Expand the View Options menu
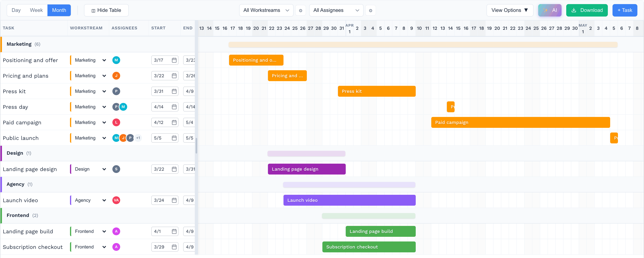 point(510,10)
